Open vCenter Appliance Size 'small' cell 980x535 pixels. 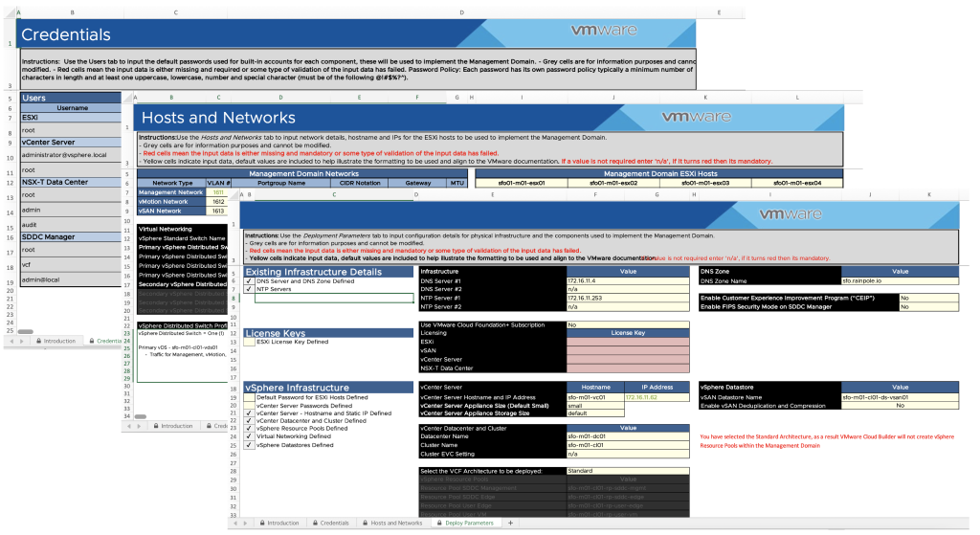[595, 406]
